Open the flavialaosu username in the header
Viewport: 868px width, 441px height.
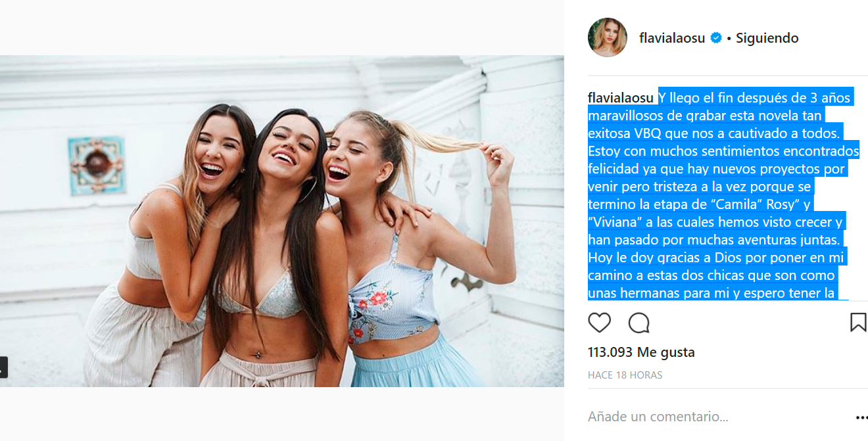672,38
